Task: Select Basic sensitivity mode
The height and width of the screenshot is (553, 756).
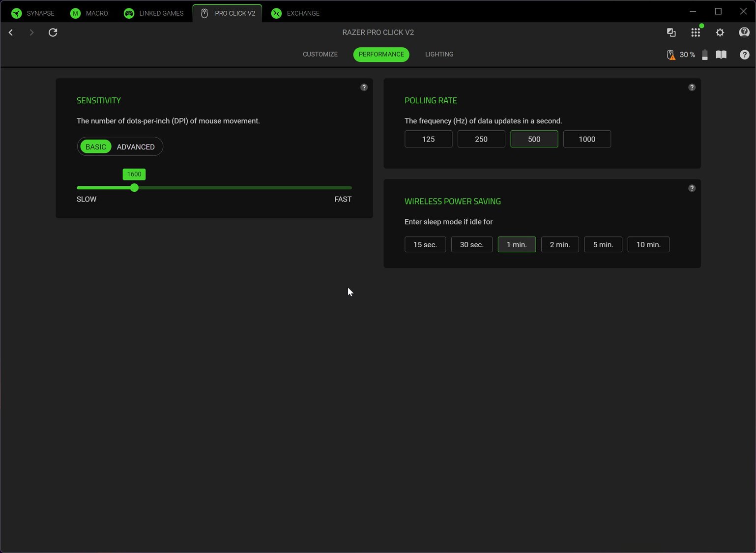Action: click(96, 147)
